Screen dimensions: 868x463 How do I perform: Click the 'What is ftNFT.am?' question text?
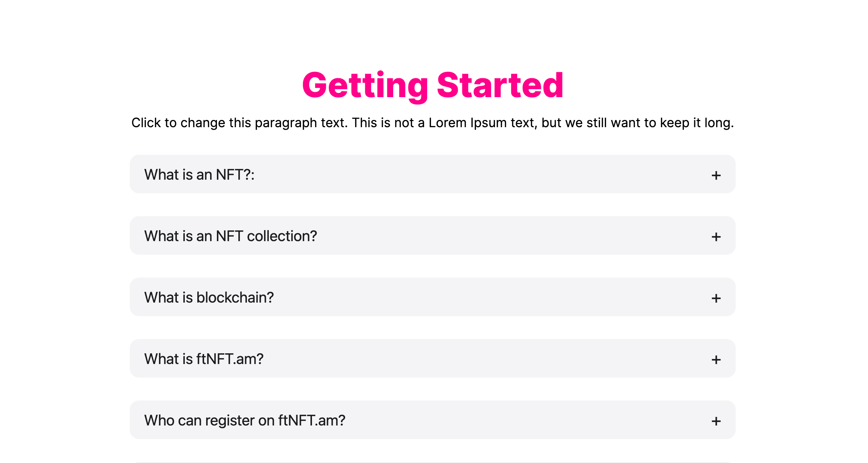coord(204,359)
